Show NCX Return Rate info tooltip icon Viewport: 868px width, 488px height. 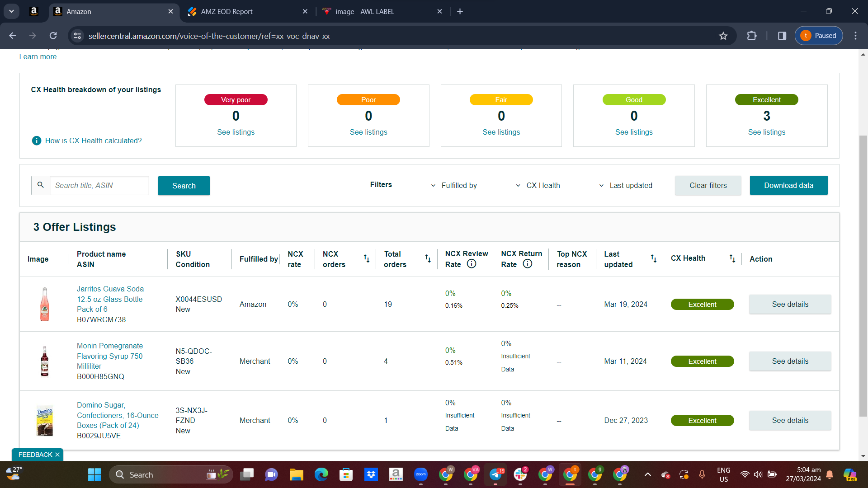coord(528,264)
